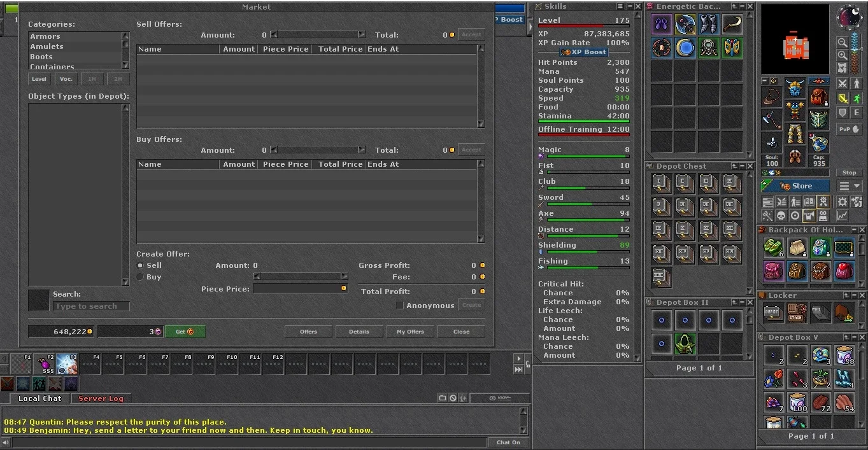The height and width of the screenshot is (450, 868).
Task: Click the PvP mode icon
Action: 844,129
